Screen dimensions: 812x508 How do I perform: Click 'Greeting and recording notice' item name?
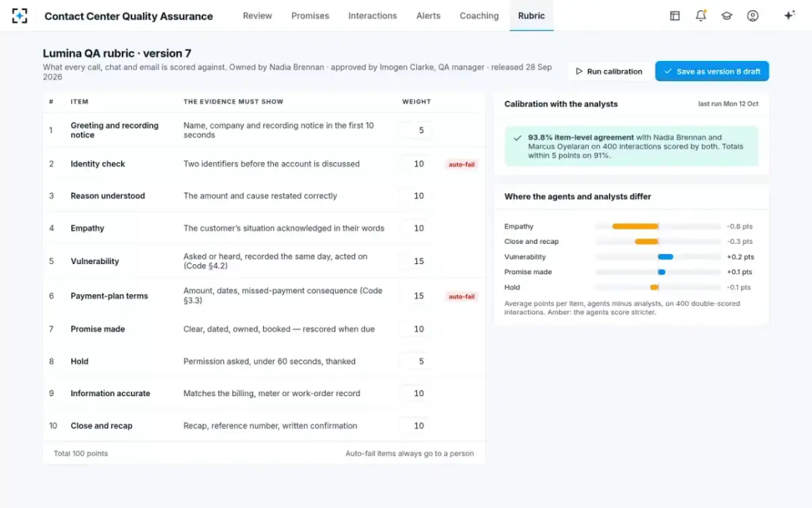(114, 130)
